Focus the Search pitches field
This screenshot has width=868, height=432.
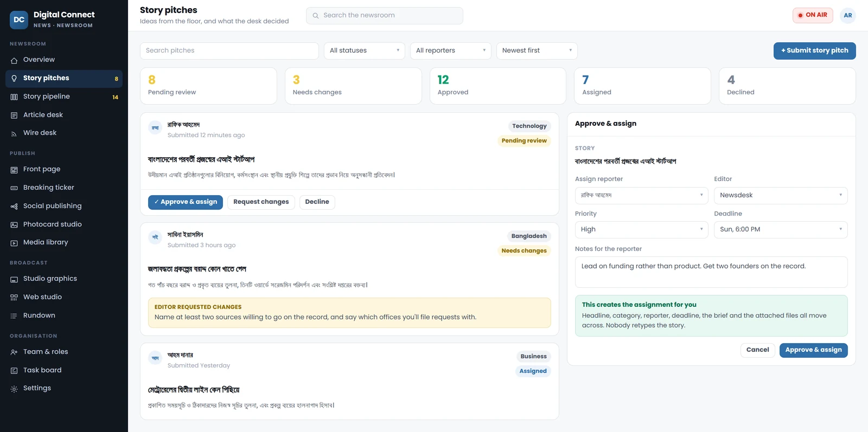tap(229, 51)
